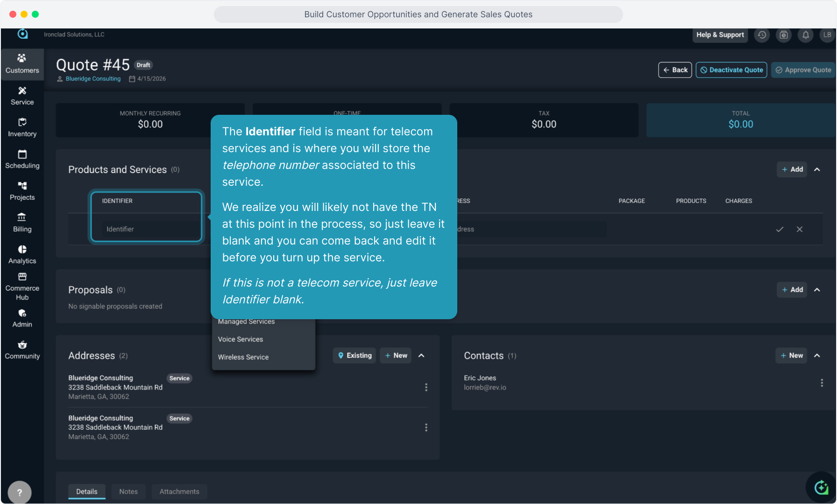The height and width of the screenshot is (504, 837).
Task: Go to the Admin area
Action: tap(22, 318)
